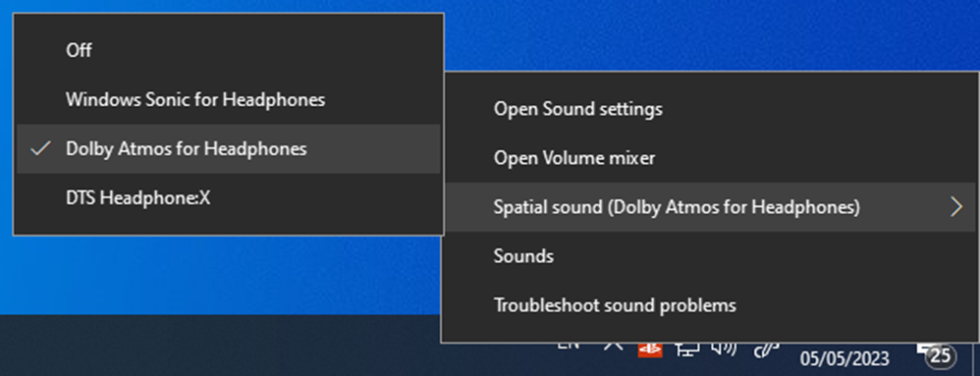
Task: Open notification center with 25 badge
Action: click(938, 354)
